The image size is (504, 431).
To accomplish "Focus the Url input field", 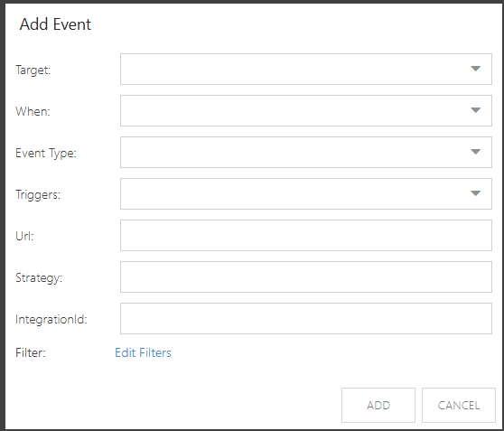I will pyautogui.click(x=306, y=235).
